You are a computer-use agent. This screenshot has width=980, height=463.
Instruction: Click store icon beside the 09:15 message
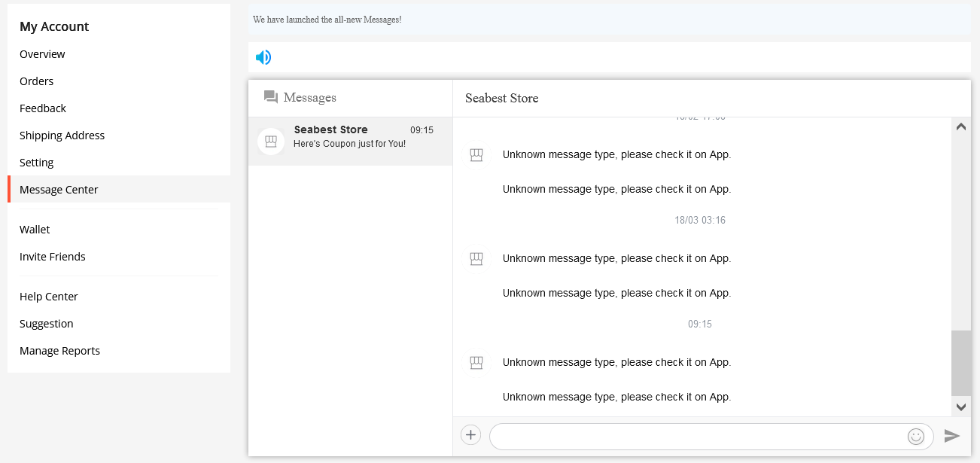tap(476, 363)
